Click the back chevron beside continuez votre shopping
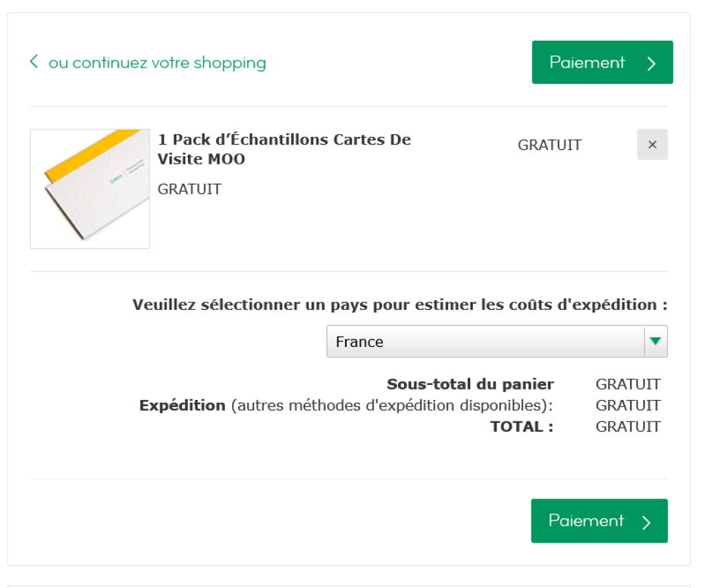The image size is (705, 588). coord(34,62)
